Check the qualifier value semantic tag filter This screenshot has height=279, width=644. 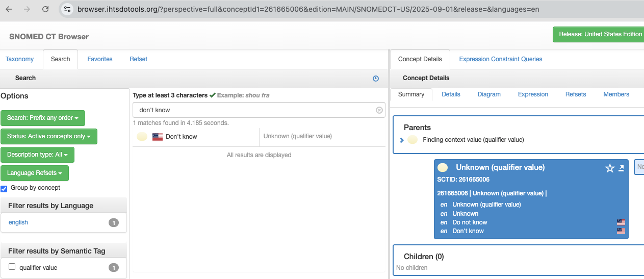click(12, 267)
